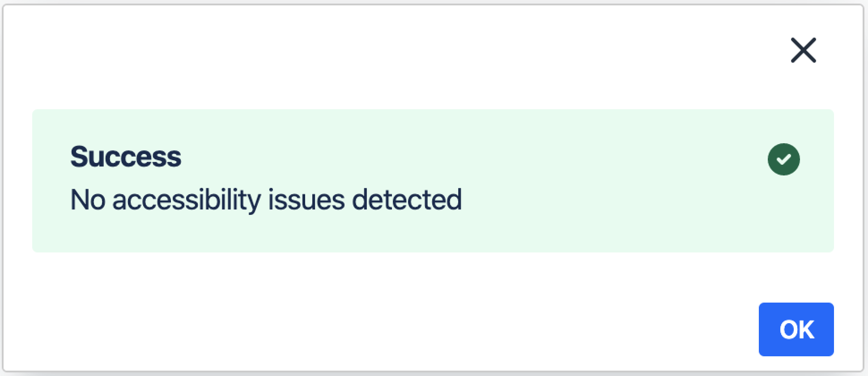
Task: Confirm the accessibility check result with OK
Action: (x=796, y=329)
